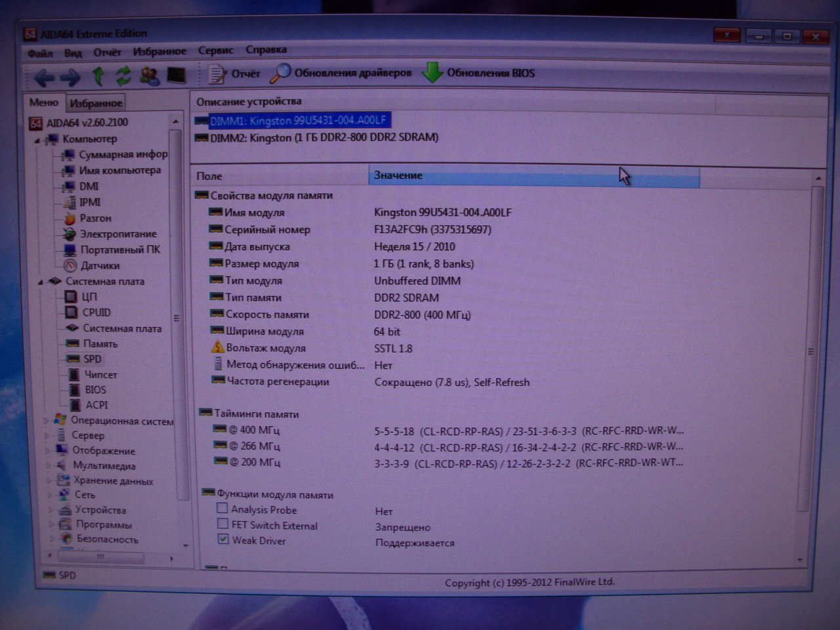Click the Forward navigation arrow
840x630 pixels.
point(70,77)
